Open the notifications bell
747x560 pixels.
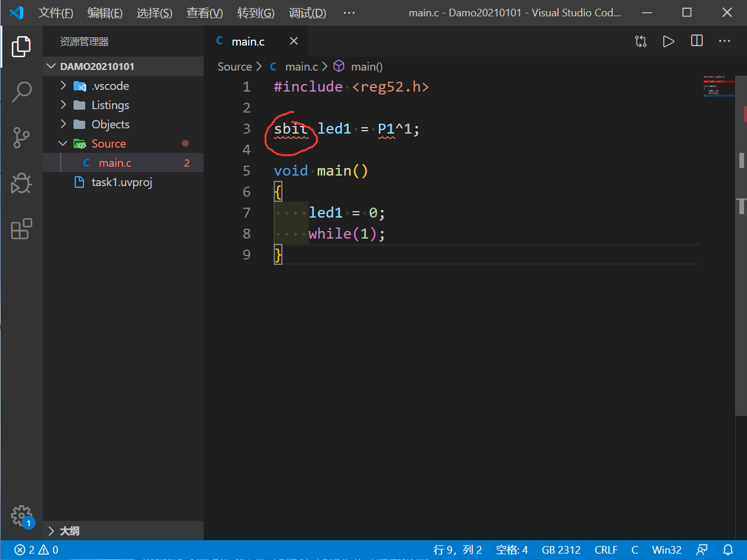click(728, 549)
